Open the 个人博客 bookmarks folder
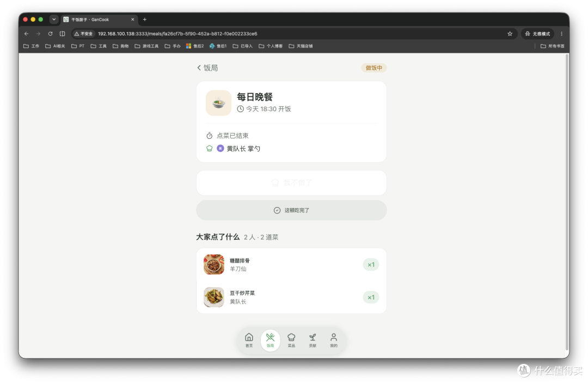The width and height of the screenshot is (588, 383). pos(271,46)
